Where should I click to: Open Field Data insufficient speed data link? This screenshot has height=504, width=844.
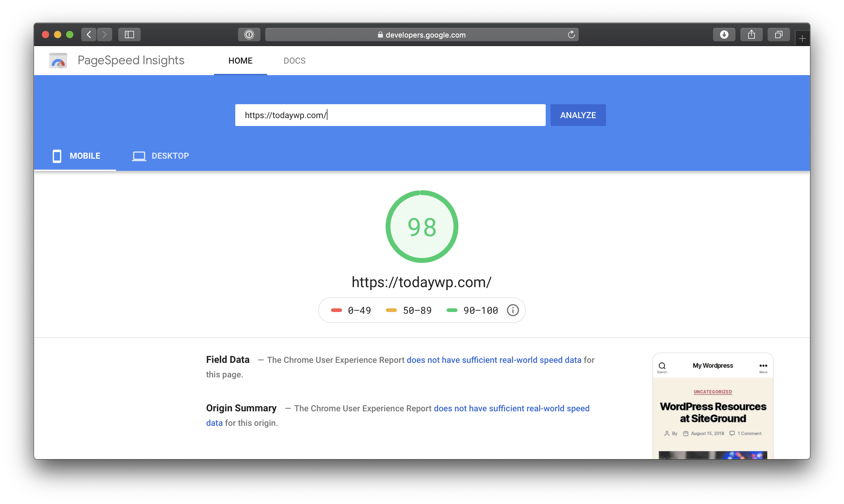click(494, 360)
